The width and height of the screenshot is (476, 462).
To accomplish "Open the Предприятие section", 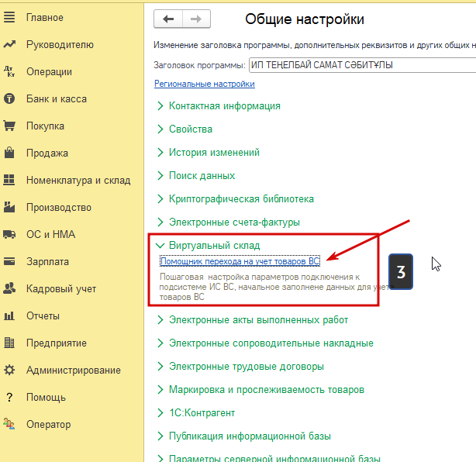I will [57, 343].
